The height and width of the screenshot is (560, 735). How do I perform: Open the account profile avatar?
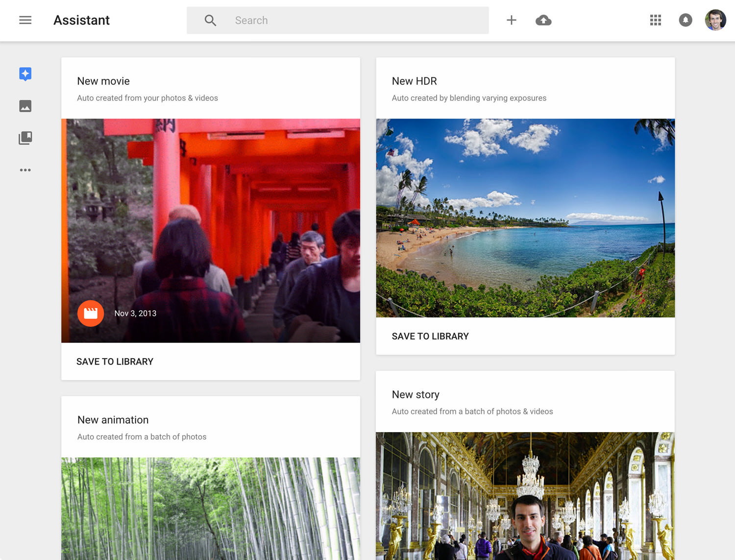715,20
